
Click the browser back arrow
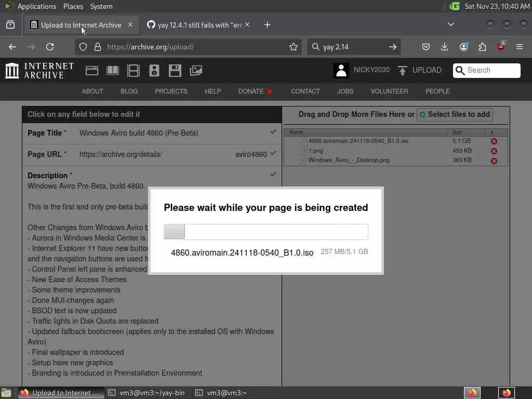[x=12, y=47]
